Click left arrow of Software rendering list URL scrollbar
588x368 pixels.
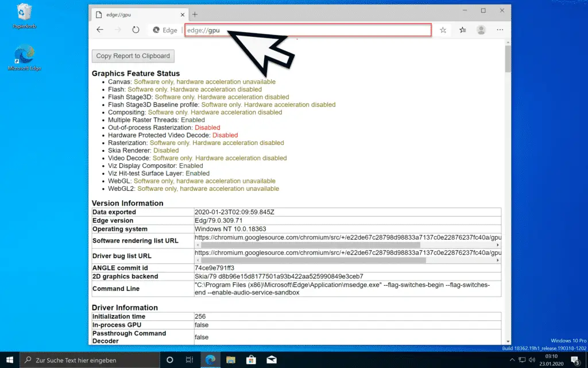[198, 245]
